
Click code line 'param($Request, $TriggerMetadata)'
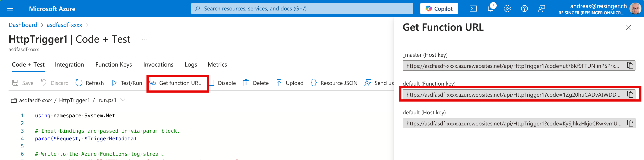(x=86, y=138)
